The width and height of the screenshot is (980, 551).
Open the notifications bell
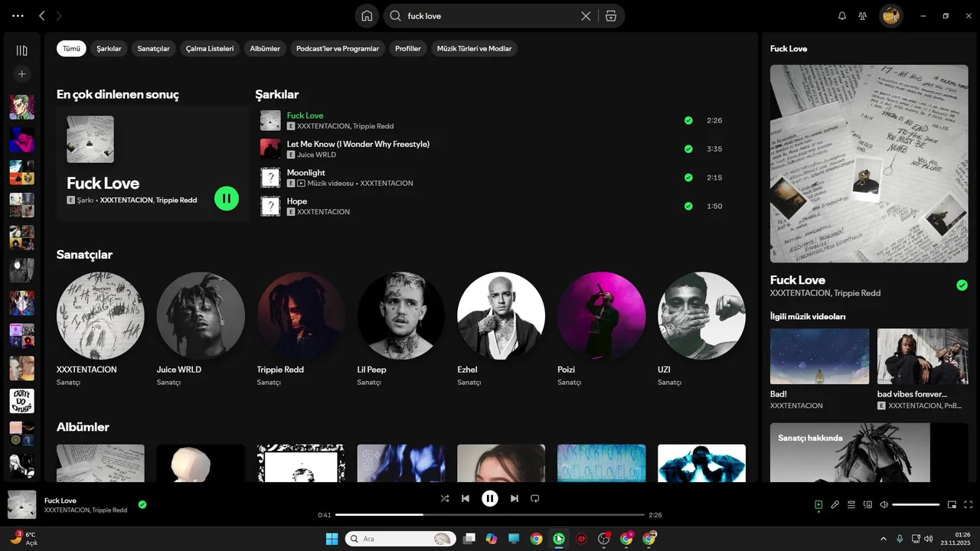pyautogui.click(x=842, y=15)
